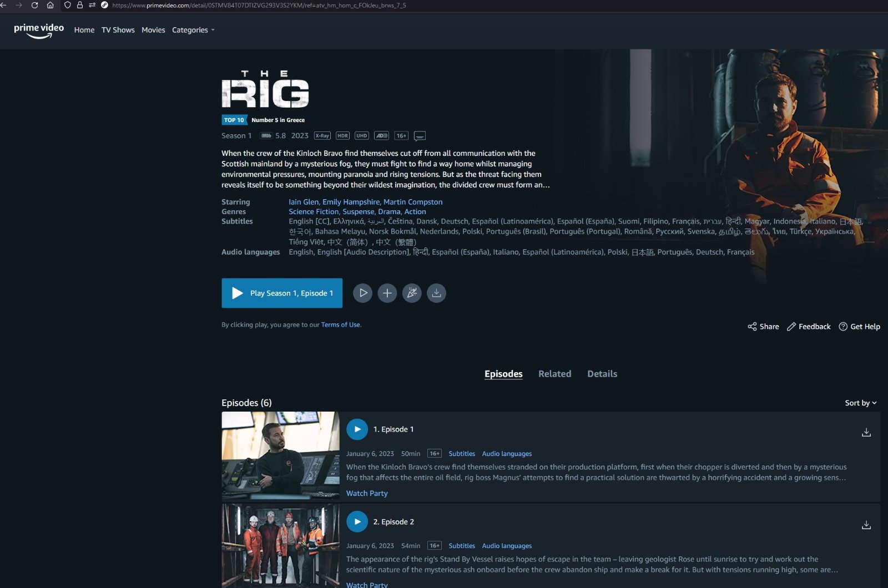The width and height of the screenshot is (888, 588).
Task: Browse Science Fiction genre link
Action: (314, 212)
